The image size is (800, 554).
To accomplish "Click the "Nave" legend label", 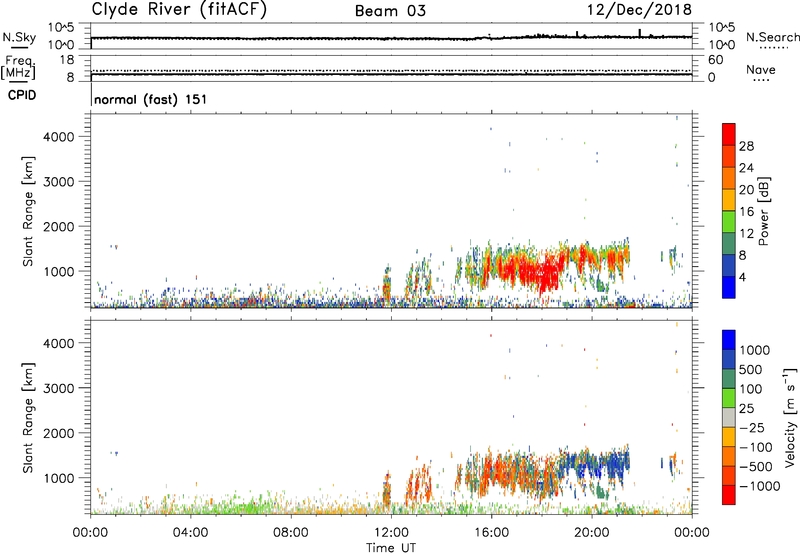I will point(761,69).
